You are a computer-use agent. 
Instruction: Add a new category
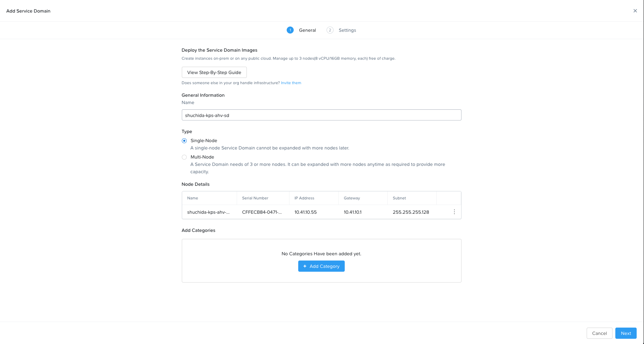click(x=321, y=266)
